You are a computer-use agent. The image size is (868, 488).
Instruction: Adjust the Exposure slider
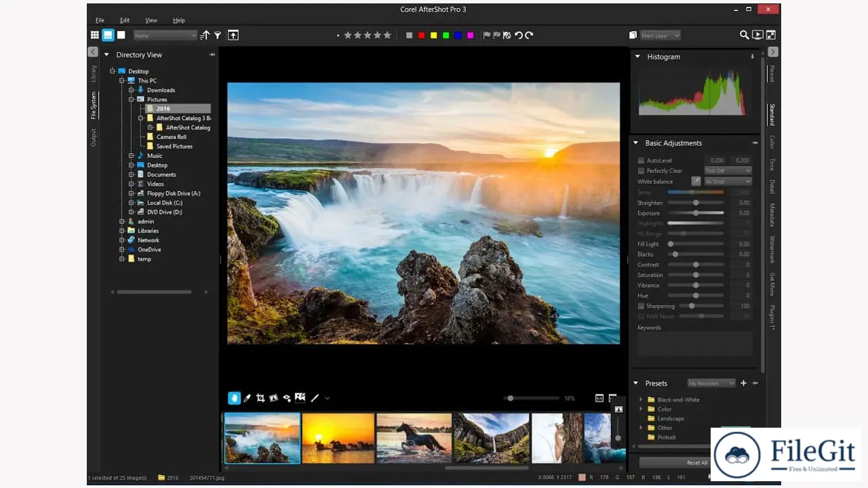pyautogui.click(x=696, y=213)
